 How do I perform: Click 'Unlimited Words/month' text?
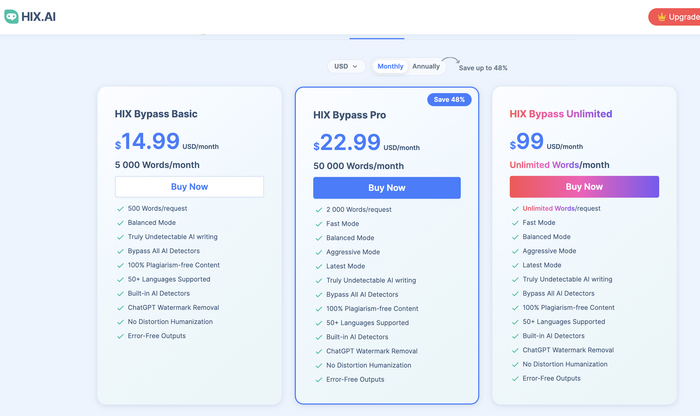559,165
